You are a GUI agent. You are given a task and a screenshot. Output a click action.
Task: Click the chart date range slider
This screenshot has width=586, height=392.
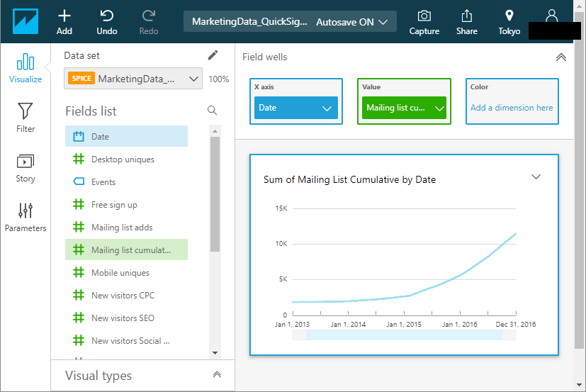[x=404, y=335]
